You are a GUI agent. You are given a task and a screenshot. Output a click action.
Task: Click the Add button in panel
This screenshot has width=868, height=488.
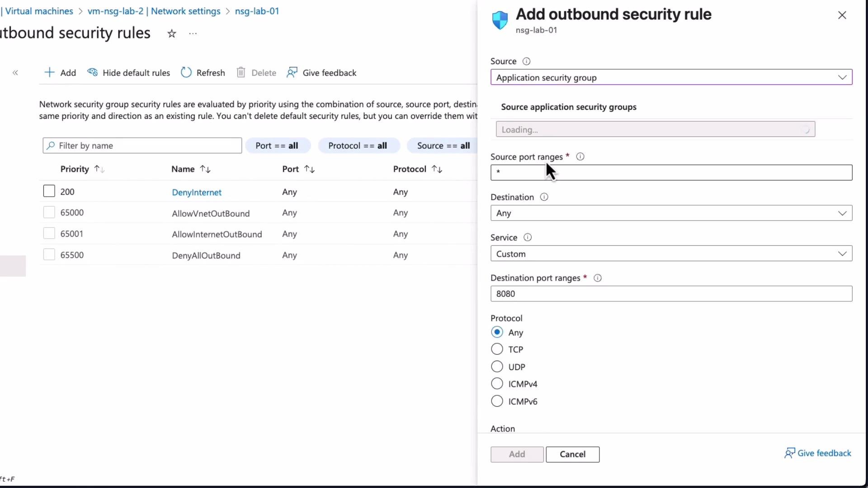(517, 454)
